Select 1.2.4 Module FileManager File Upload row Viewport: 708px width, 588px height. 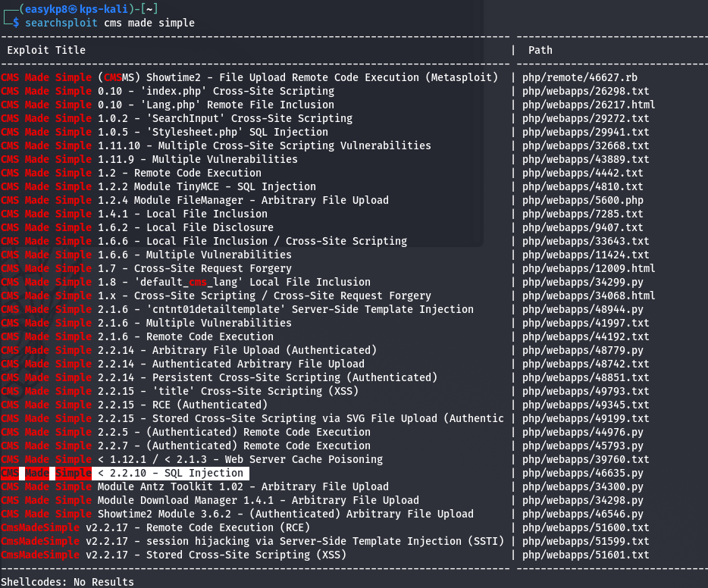click(195, 200)
